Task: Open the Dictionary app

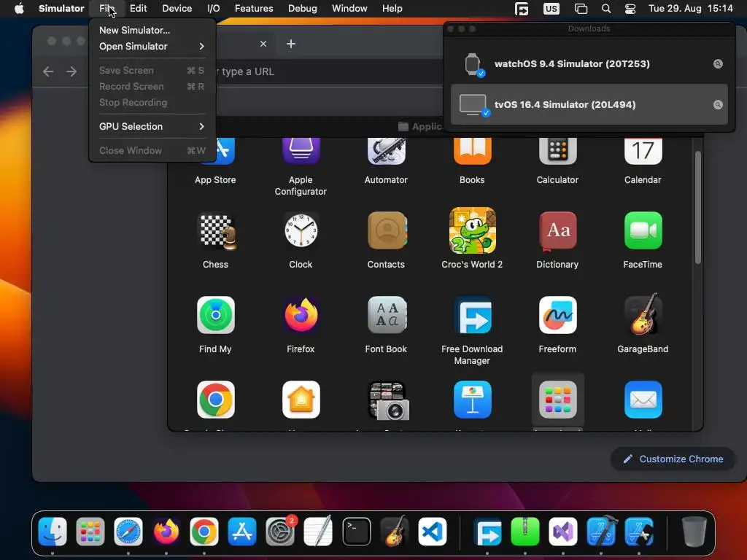Action: (557, 231)
